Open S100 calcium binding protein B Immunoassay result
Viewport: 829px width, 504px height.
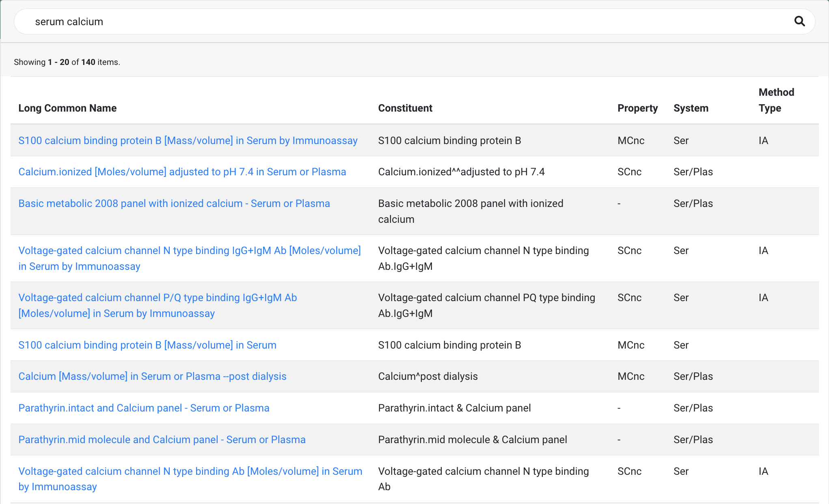click(x=188, y=140)
